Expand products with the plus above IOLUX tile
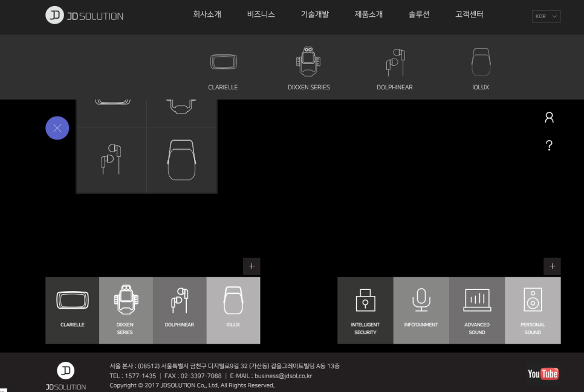The width and height of the screenshot is (584, 392). (251, 266)
